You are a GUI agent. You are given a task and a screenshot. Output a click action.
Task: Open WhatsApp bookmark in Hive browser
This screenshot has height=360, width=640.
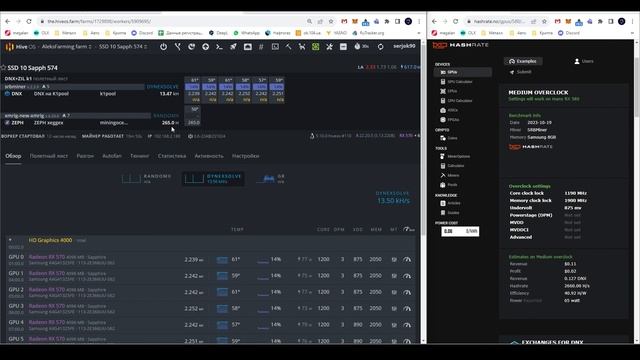246,33
